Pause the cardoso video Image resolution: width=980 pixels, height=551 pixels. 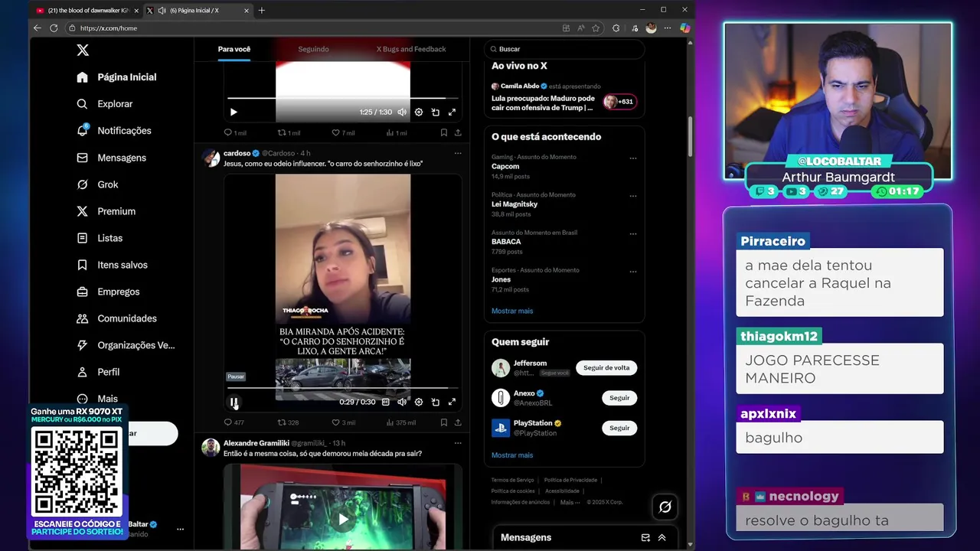pyautogui.click(x=234, y=402)
